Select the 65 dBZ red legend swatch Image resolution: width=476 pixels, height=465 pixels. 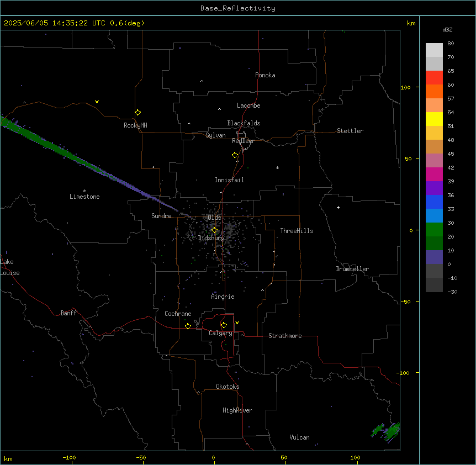click(434, 77)
